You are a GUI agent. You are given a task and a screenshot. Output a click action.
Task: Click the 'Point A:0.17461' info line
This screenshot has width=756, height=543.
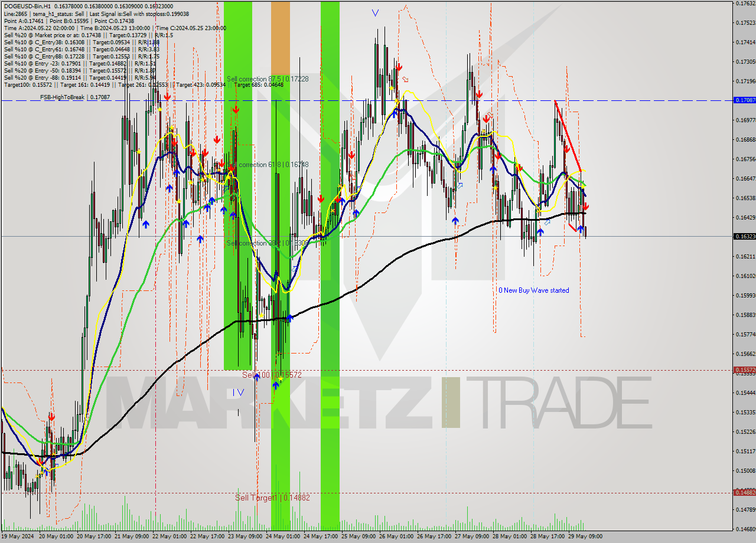pos(70,21)
